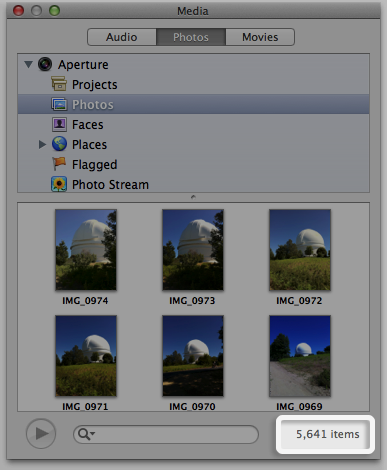Open the search magnifier options menu

click(86, 434)
